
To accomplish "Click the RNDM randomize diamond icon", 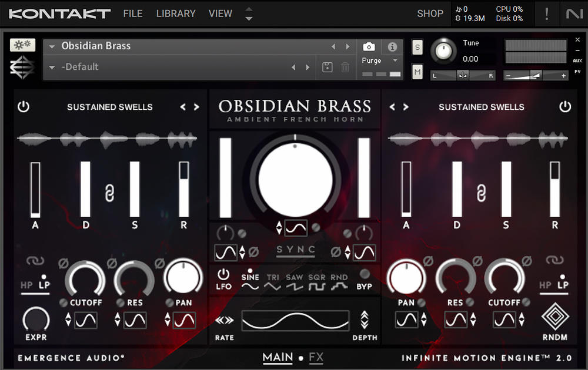I will pos(555,318).
